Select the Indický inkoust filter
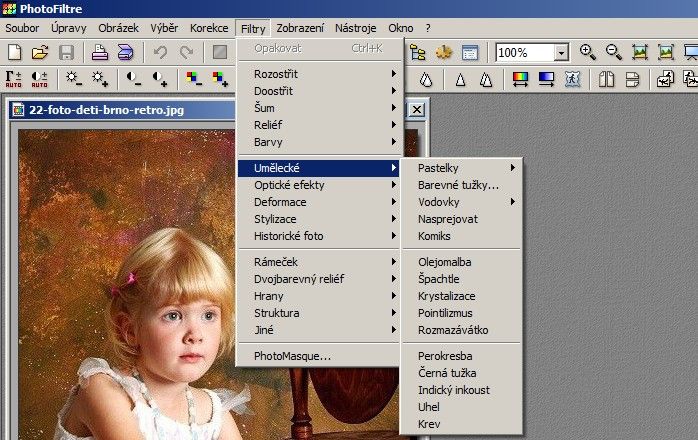Screen dimensions: 698x440 (x=462, y=390)
